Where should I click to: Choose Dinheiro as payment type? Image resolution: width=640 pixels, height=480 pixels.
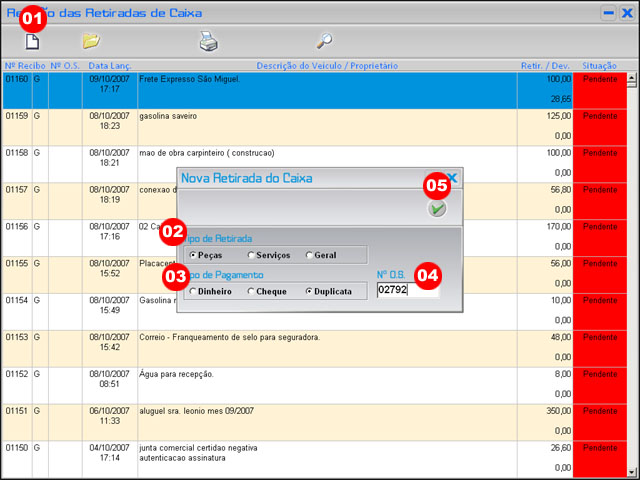(x=193, y=291)
